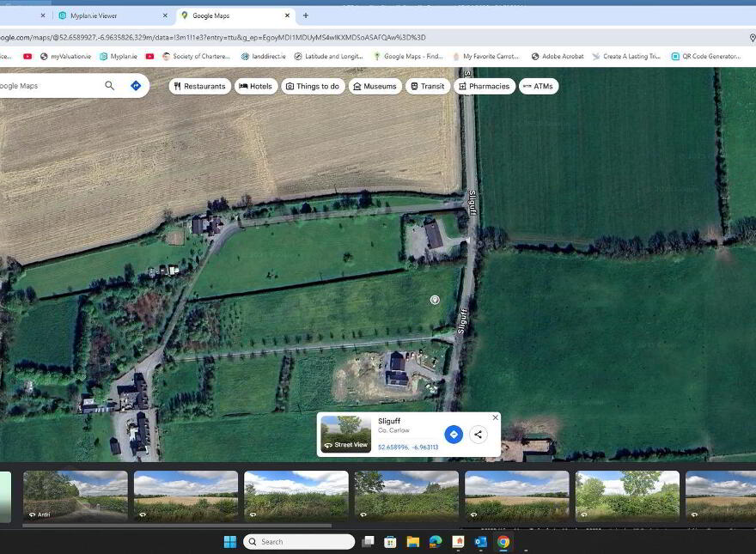Select the Museums chip
Viewport: 756px width, 554px height.
pyautogui.click(x=375, y=86)
